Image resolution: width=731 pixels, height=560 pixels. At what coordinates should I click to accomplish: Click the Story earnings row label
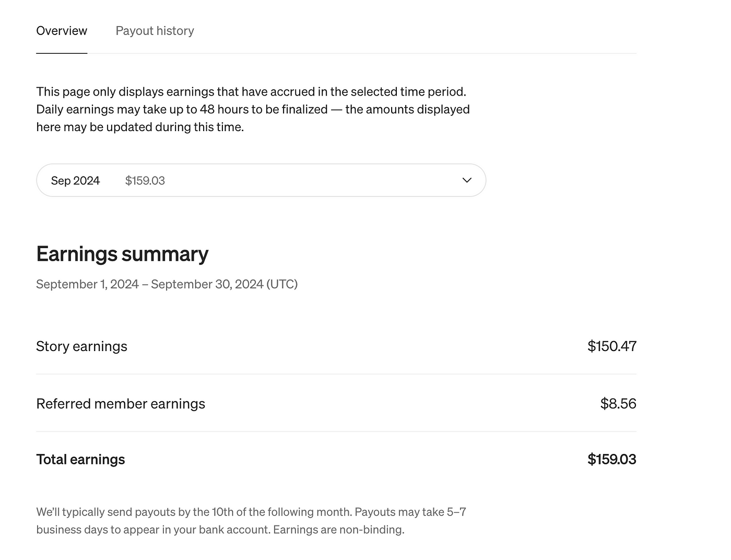point(81,346)
